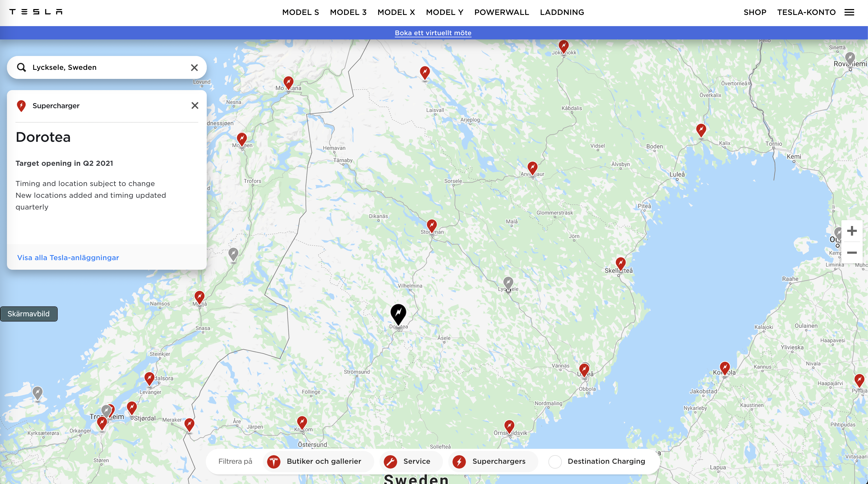Viewport: 868px width, 484px height.
Task: Select the supercharger pin north of Laisvall
Action: coord(425,73)
